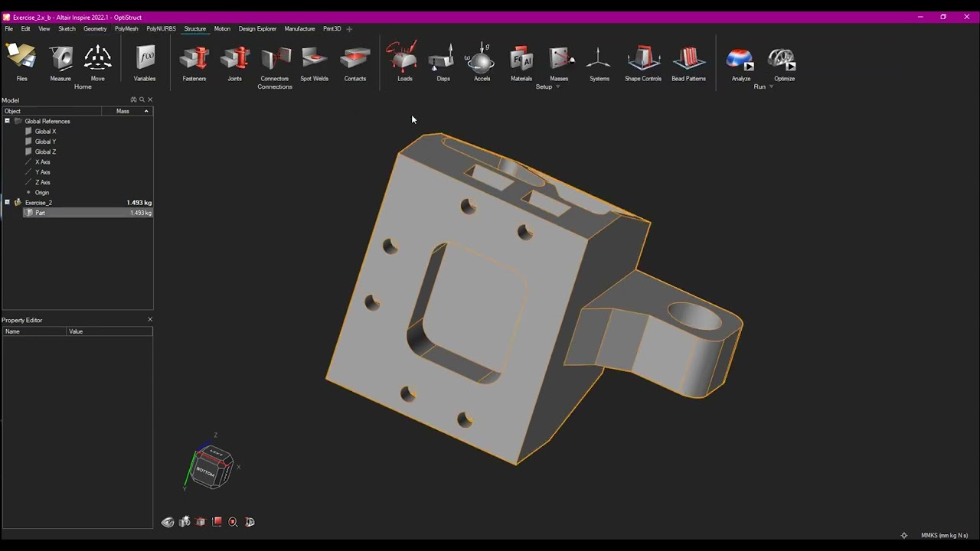Open the Files tool
This screenshot has height=551, width=980.
[x=21, y=63]
